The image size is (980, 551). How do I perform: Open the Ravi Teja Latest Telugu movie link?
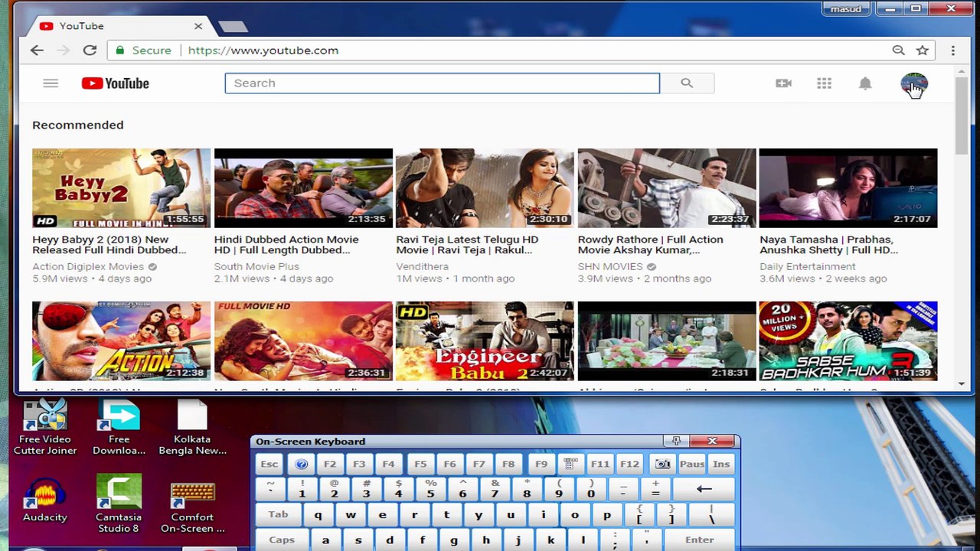(467, 245)
